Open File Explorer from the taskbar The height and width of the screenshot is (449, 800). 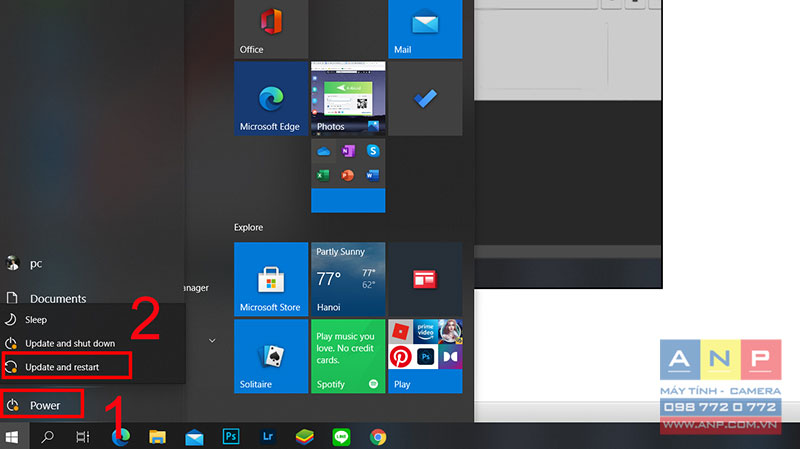point(157,437)
